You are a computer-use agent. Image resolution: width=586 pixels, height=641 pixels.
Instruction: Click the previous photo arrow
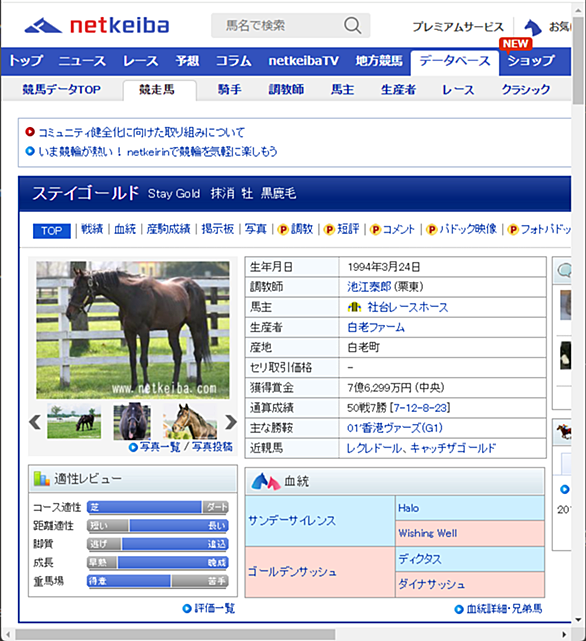click(x=35, y=422)
